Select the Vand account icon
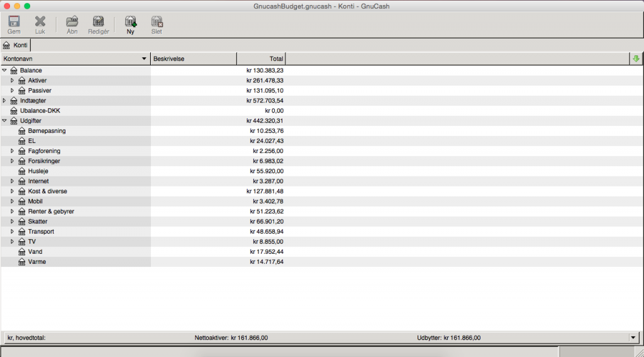This screenshot has height=357, width=644. coord(22,252)
